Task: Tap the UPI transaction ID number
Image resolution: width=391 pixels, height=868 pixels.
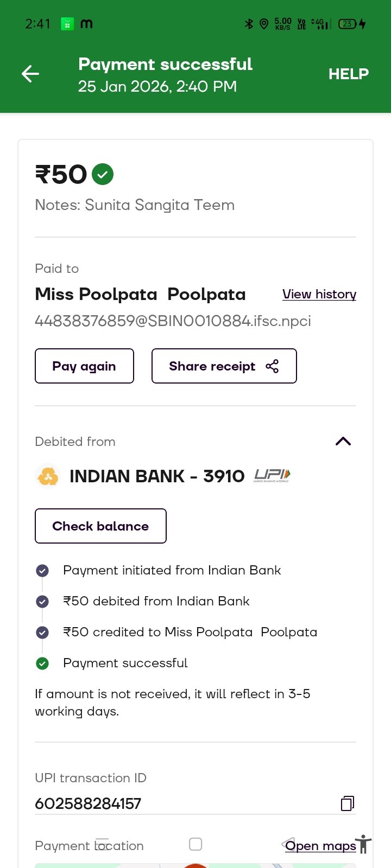Action: coord(88,803)
